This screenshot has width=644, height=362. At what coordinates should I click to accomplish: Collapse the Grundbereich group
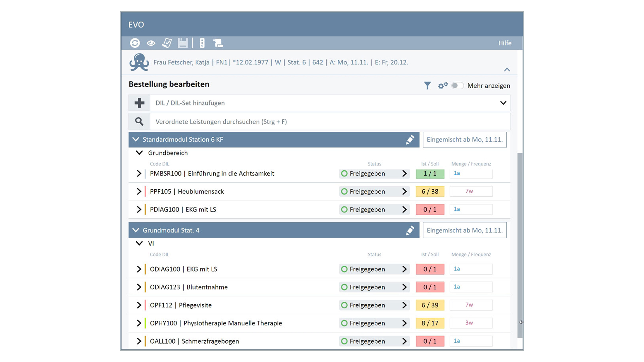point(139,153)
